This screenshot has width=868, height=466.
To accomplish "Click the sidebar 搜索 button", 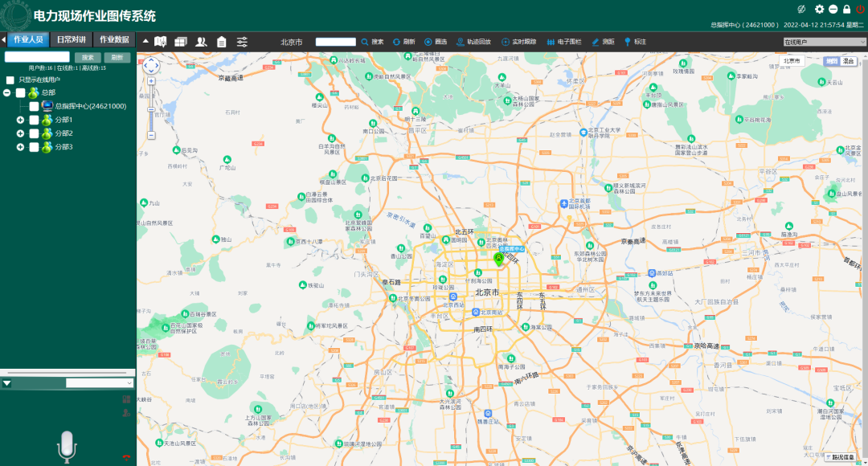I will pos(88,58).
